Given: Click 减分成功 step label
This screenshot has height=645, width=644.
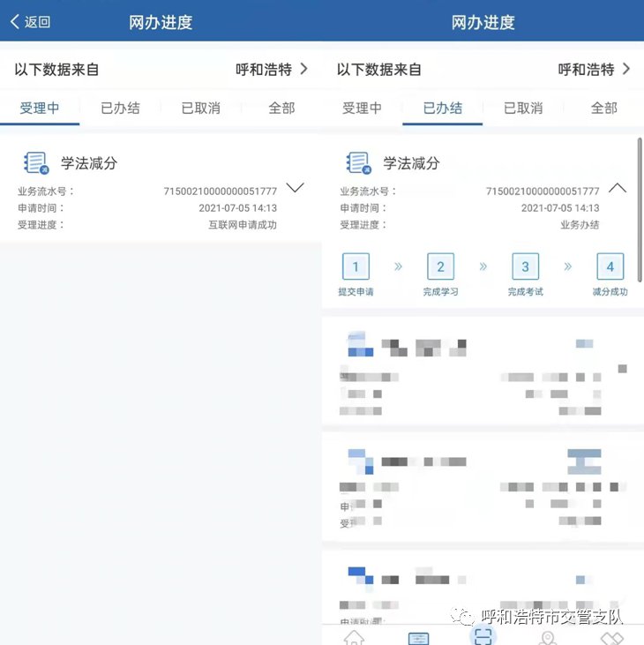Looking at the screenshot, I should 610,292.
